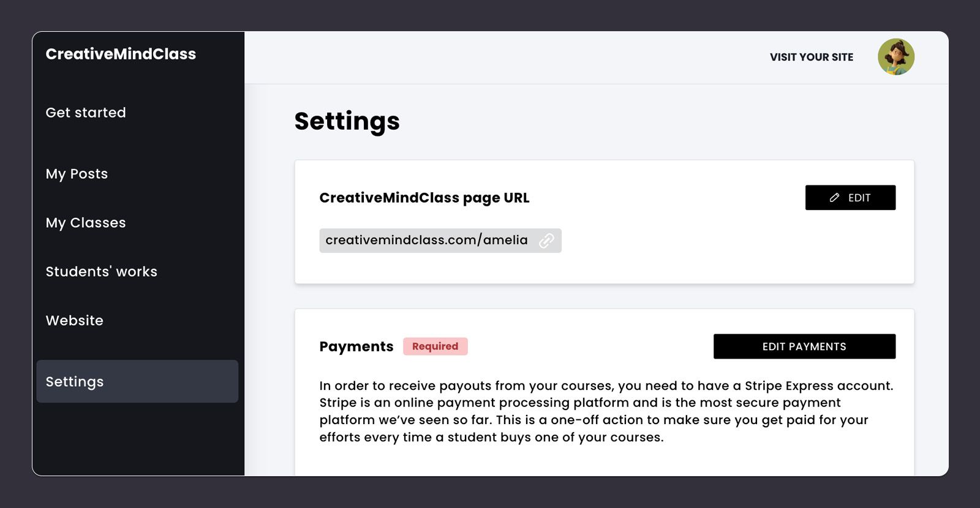Click the Required badge next to Payments
This screenshot has height=508, width=980.
click(435, 346)
